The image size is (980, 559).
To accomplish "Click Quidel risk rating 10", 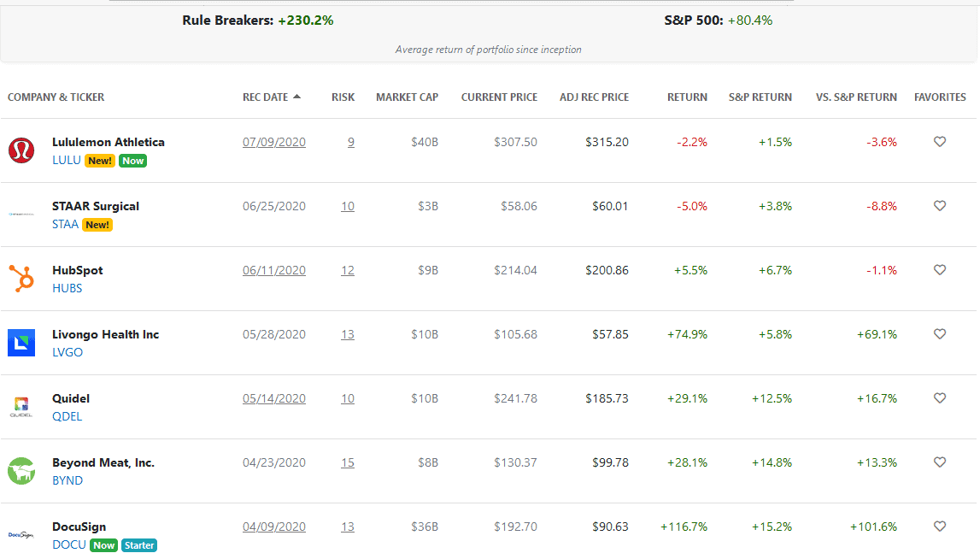I will point(348,398).
